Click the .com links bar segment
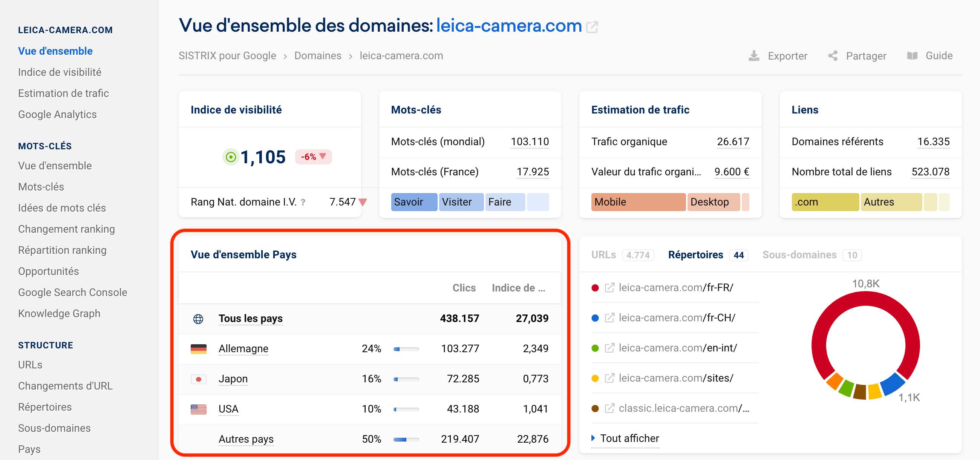980x460 pixels. [x=825, y=202]
